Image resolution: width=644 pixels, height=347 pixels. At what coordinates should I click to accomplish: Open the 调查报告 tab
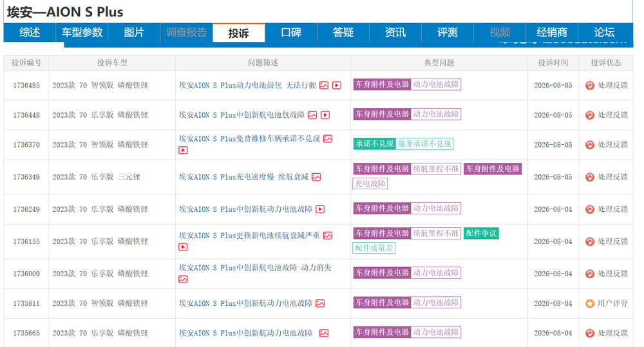(186, 32)
